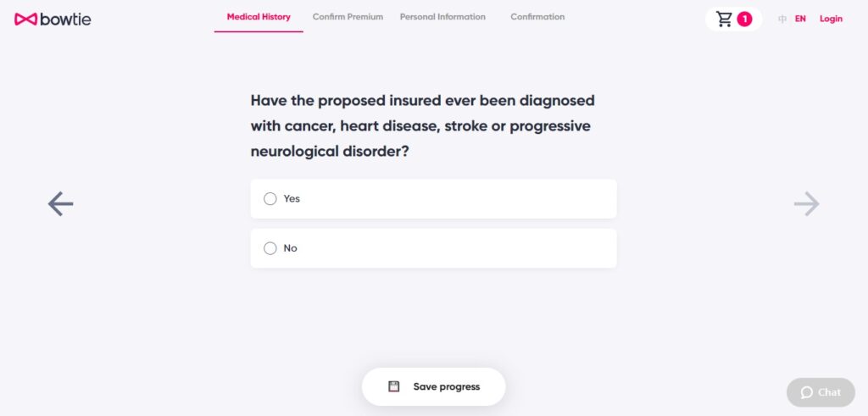Open the Confirm Premium step

tap(348, 17)
